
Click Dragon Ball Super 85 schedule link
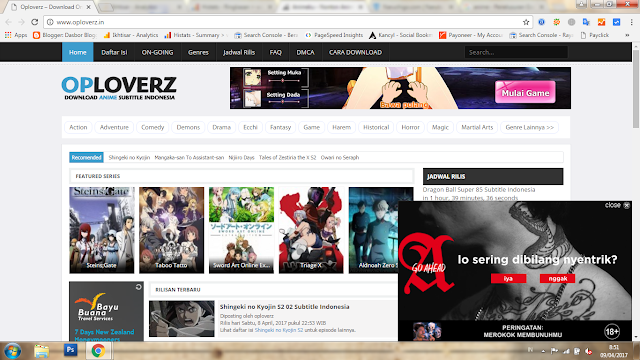[x=479, y=190]
